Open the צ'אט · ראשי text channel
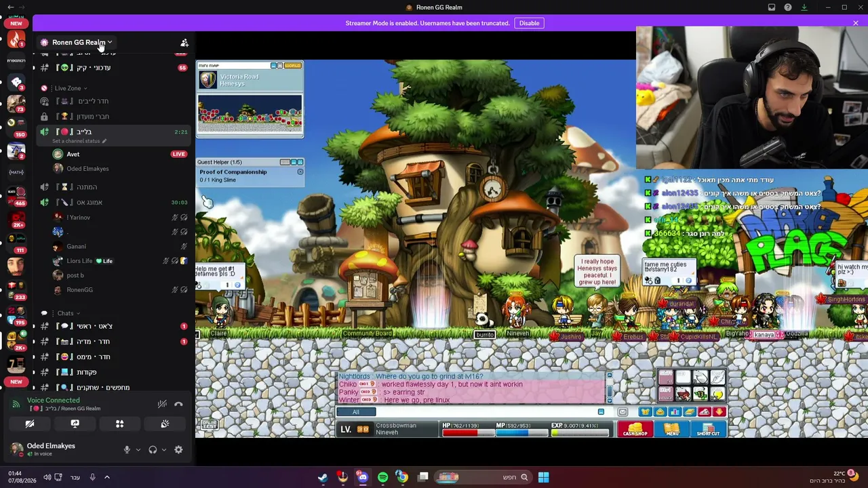Screen dimensions: 868x488 (113, 327)
